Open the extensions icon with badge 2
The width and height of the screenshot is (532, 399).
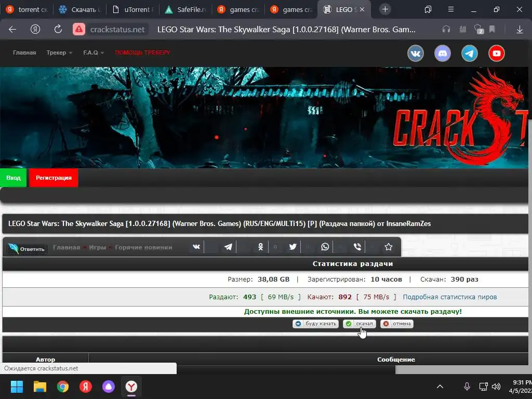[478, 29]
